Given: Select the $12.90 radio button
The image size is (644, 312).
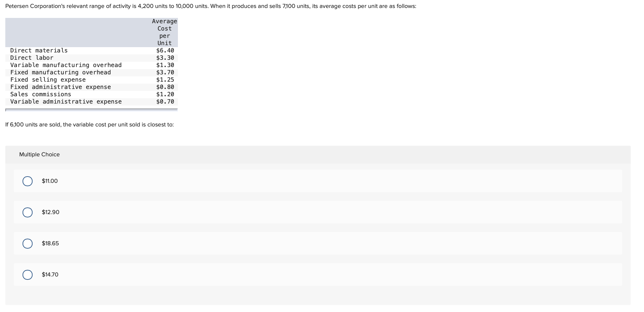Looking at the screenshot, I should point(28,212).
